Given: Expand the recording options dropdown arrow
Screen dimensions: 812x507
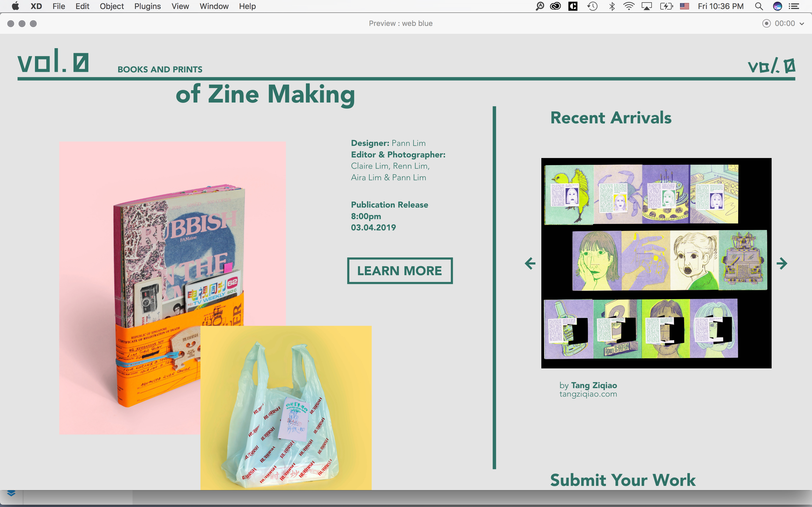Looking at the screenshot, I should [x=802, y=24].
